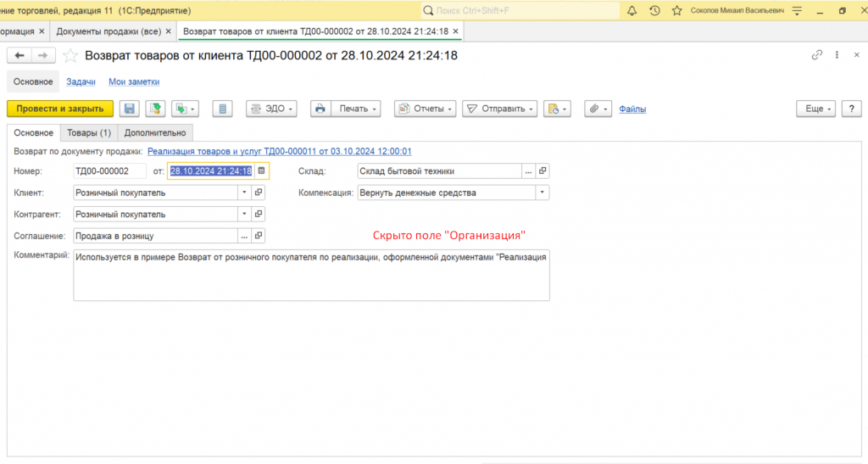Open the Клиент record icon
Viewport: 868px width, 464px height.
pyautogui.click(x=259, y=193)
